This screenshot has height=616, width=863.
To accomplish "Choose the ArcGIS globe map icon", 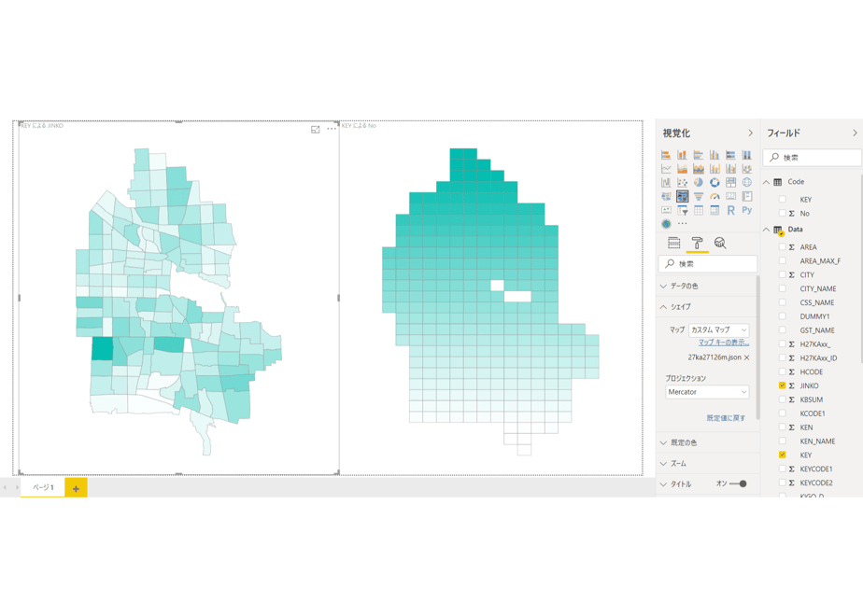I will coord(667,224).
